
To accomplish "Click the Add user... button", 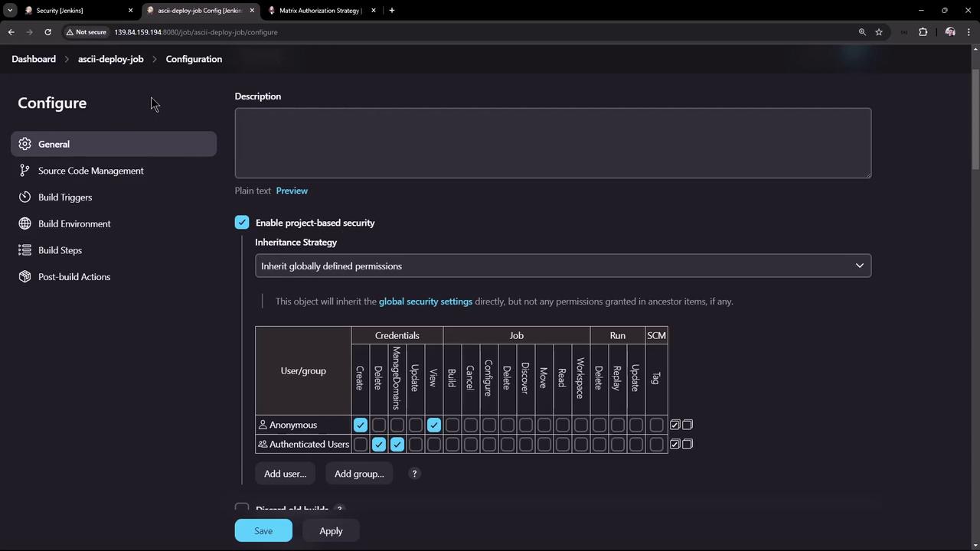I will pos(285,474).
